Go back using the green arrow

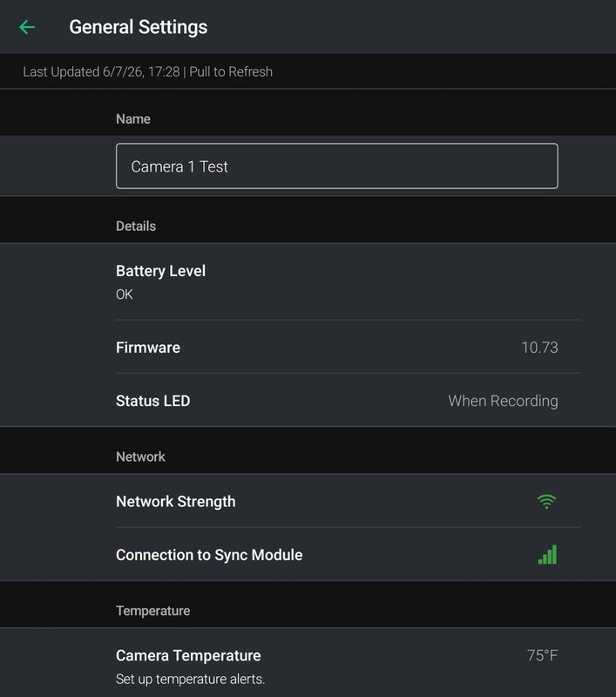coord(27,27)
